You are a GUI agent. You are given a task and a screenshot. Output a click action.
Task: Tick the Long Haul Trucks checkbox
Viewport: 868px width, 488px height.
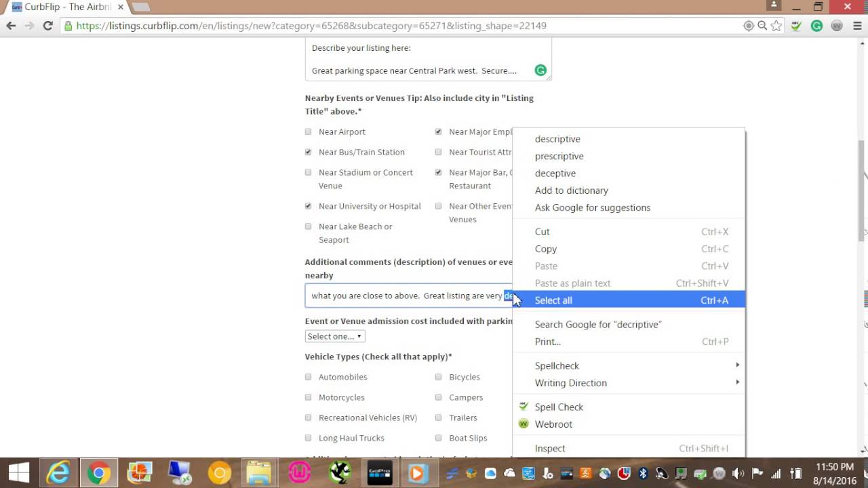309,438
